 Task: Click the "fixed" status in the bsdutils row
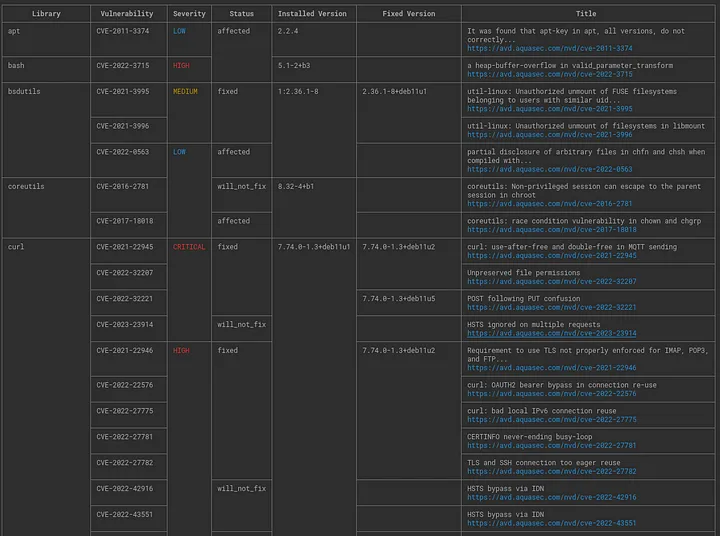pos(228,91)
